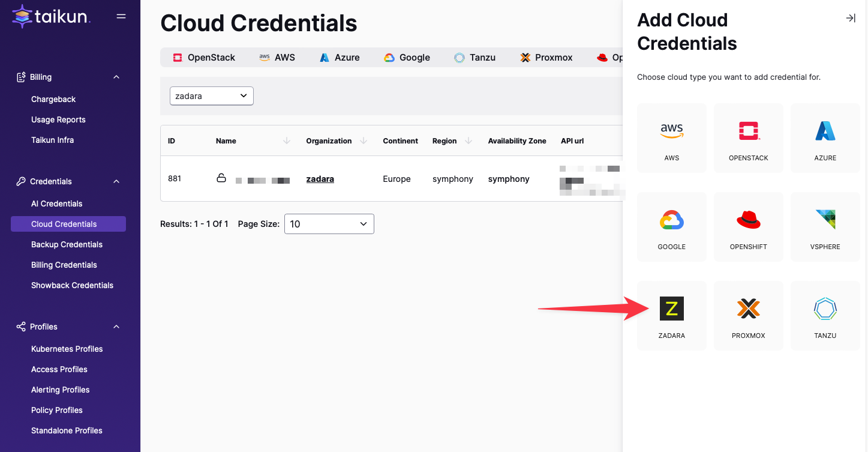This screenshot has width=868, height=452.
Task: Choose the Google cloud type card
Action: tap(672, 227)
